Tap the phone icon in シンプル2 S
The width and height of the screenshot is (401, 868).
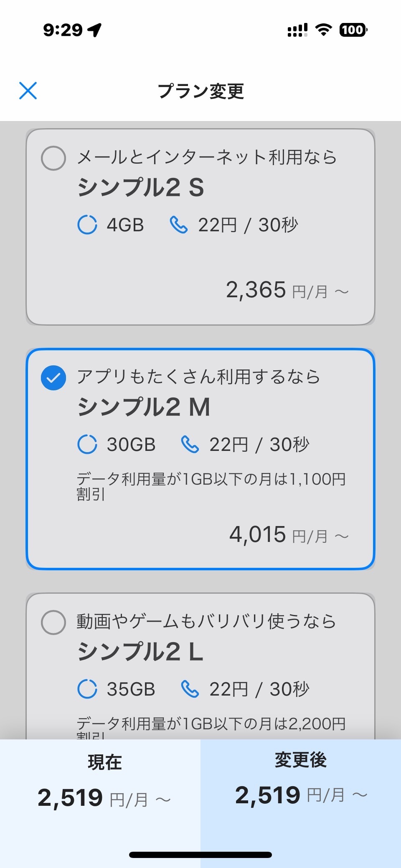click(179, 225)
